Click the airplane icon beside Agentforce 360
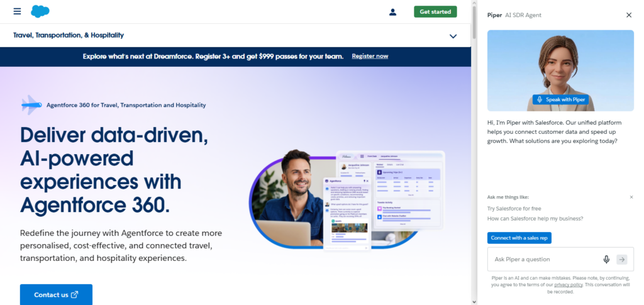The width and height of the screenshot is (644, 305). (31, 105)
